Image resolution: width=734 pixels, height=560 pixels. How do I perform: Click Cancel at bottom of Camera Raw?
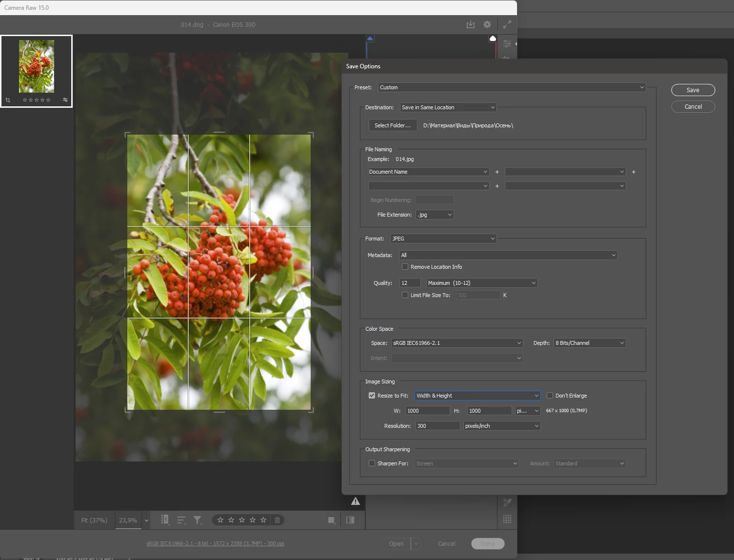point(446,543)
